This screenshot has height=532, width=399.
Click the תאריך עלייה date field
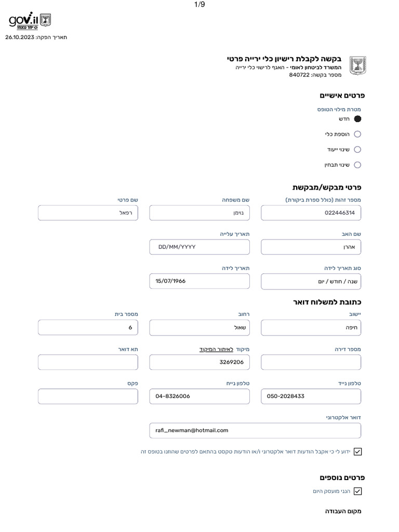pos(199,247)
